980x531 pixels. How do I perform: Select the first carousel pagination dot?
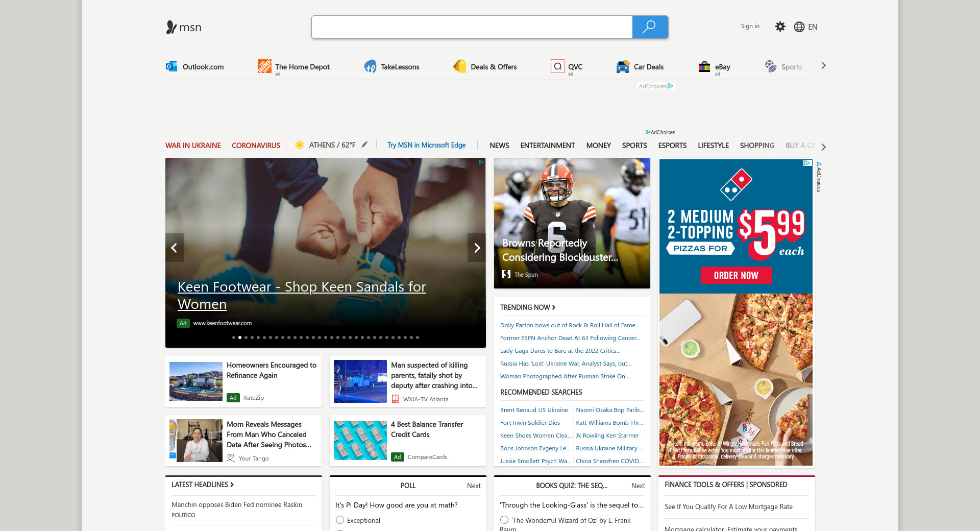click(234, 337)
